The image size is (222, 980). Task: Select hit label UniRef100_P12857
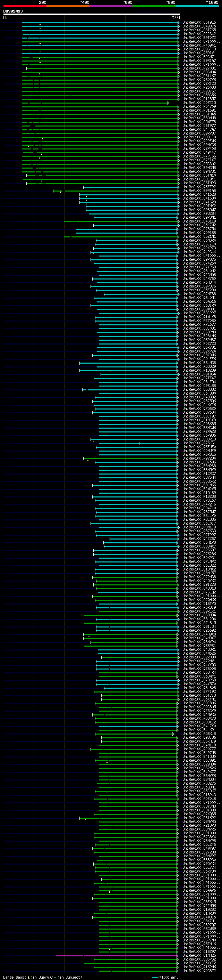pyautogui.click(x=199, y=99)
